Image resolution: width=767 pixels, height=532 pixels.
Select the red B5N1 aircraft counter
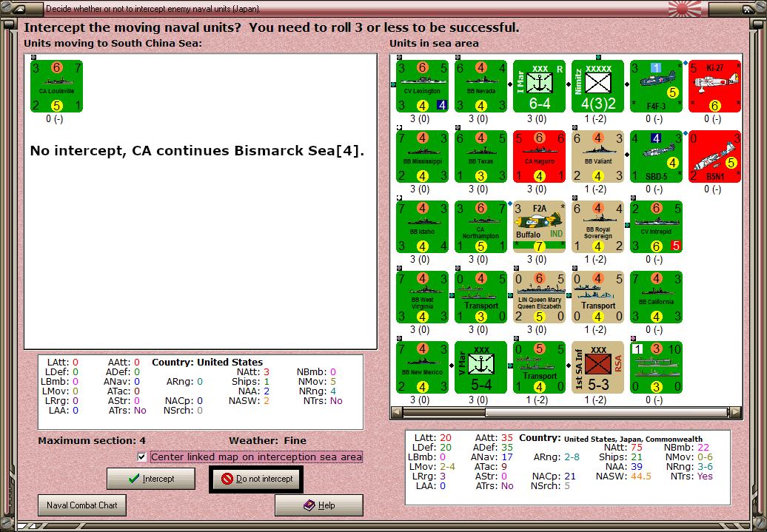click(714, 156)
